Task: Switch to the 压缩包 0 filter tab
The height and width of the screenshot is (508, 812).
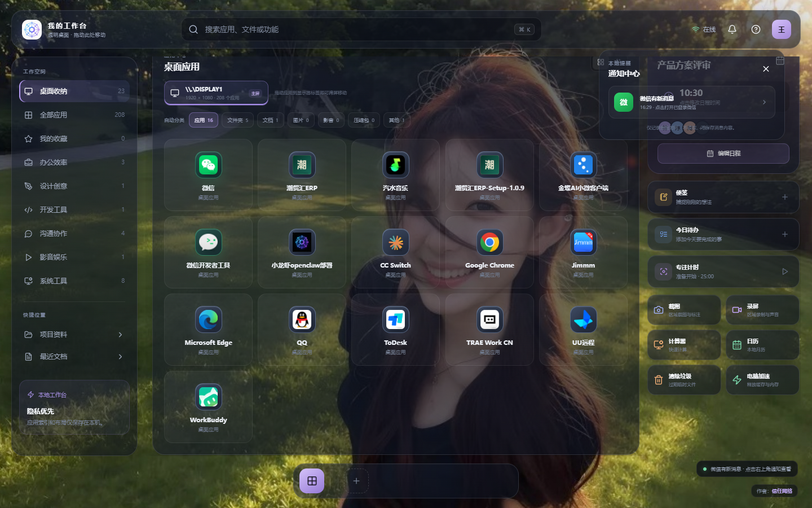Action: (364, 120)
